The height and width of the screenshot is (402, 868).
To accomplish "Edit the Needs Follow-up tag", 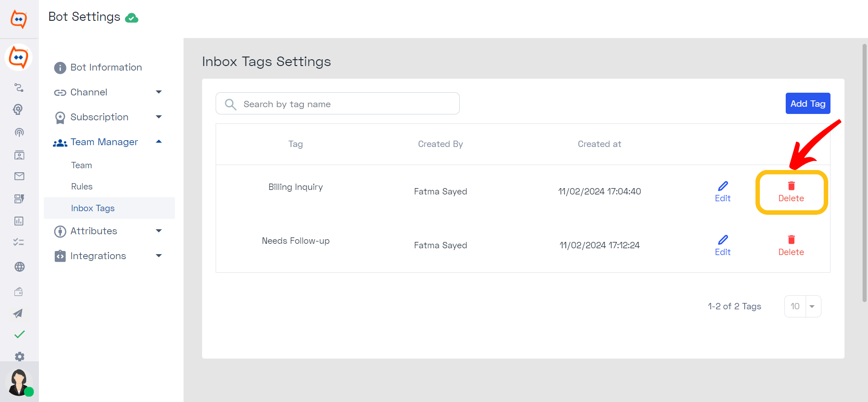I will (x=722, y=246).
